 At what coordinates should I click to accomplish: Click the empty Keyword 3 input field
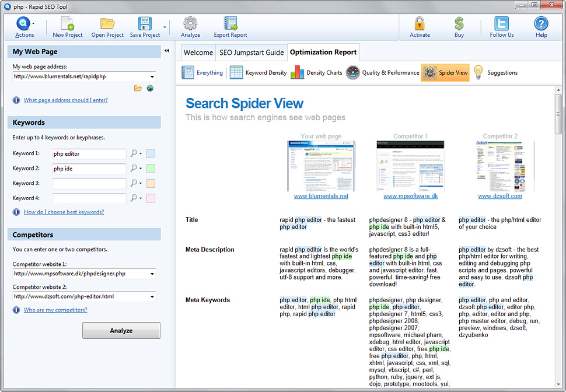(89, 183)
